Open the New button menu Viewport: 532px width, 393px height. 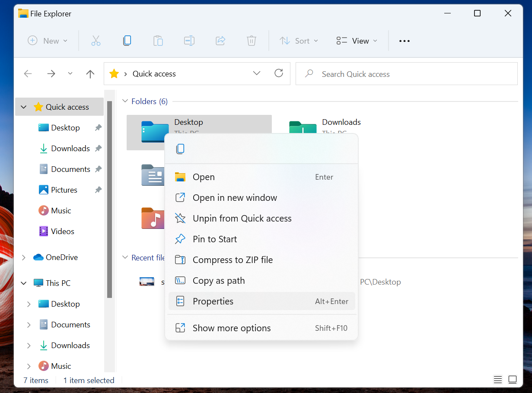[48, 41]
